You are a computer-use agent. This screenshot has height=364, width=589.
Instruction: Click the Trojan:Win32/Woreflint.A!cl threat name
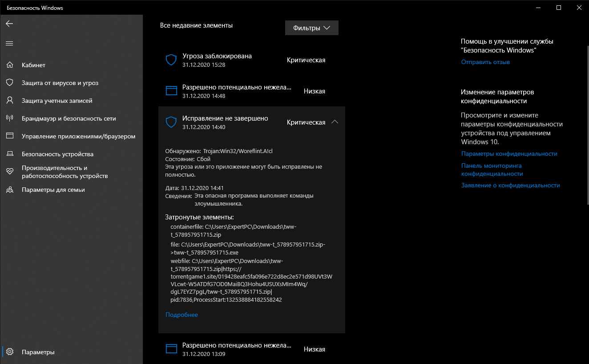pyautogui.click(x=238, y=151)
